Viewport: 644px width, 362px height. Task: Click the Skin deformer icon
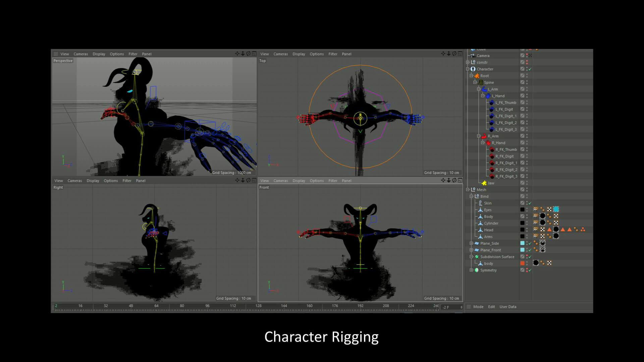pyautogui.click(x=480, y=203)
